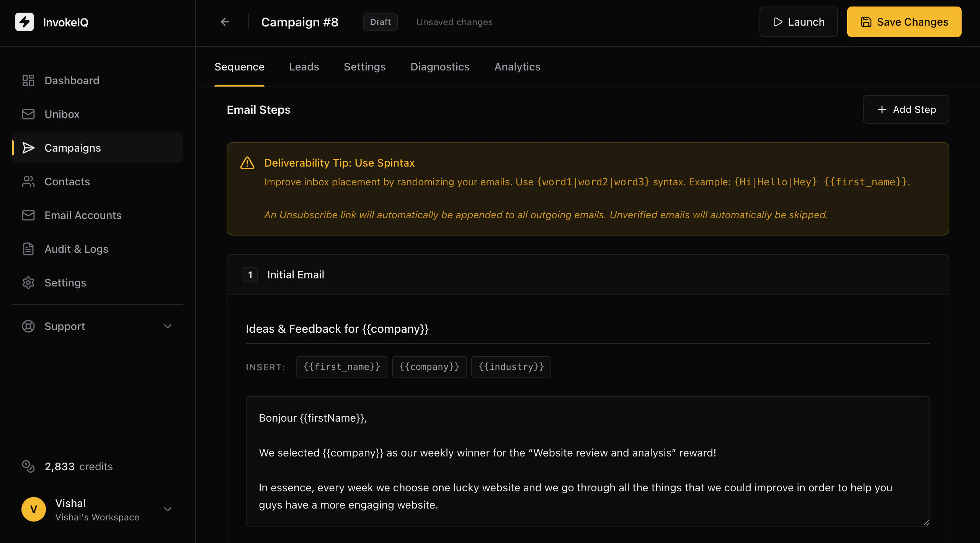
Task: Click the Unibox envelope icon
Action: (x=28, y=114)
